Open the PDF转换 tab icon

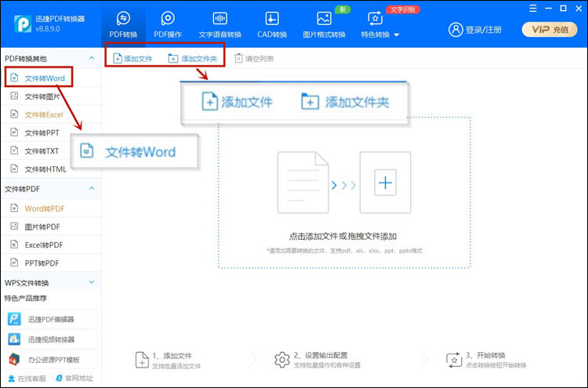pyautogui.click(x=122, y=18)
